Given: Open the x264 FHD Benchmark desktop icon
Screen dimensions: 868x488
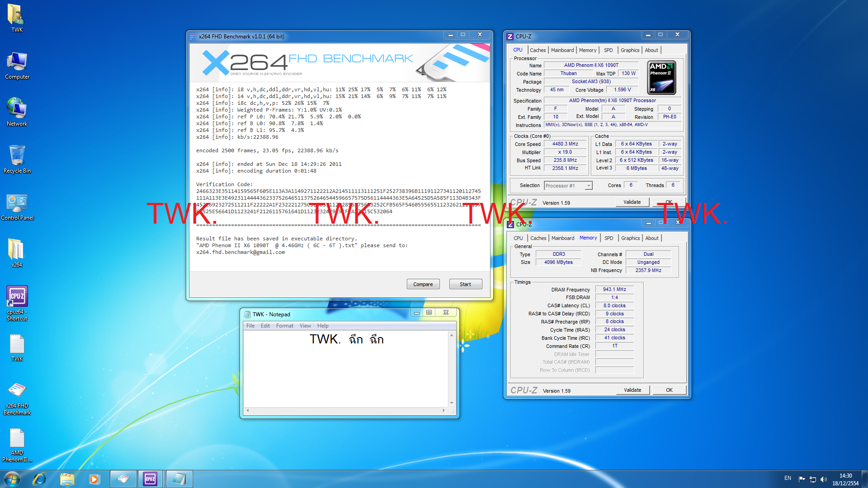Looking at the screenshot, I should pyautogui.click(x=17, y=391).
